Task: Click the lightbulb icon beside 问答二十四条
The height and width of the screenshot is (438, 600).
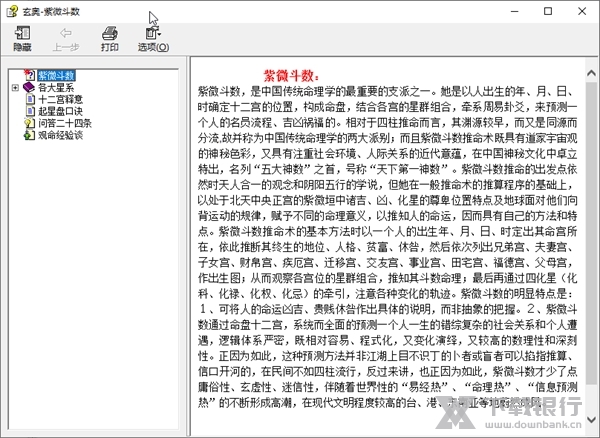Action: pos(29,123)
